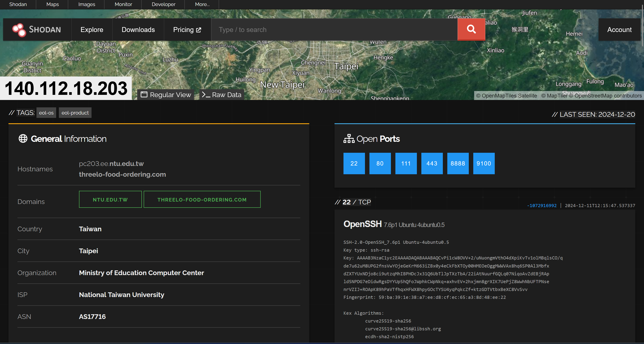Click the NTU.EDU.TW domain button
This screenshot has width=644, height=344.
pos(110,199)
